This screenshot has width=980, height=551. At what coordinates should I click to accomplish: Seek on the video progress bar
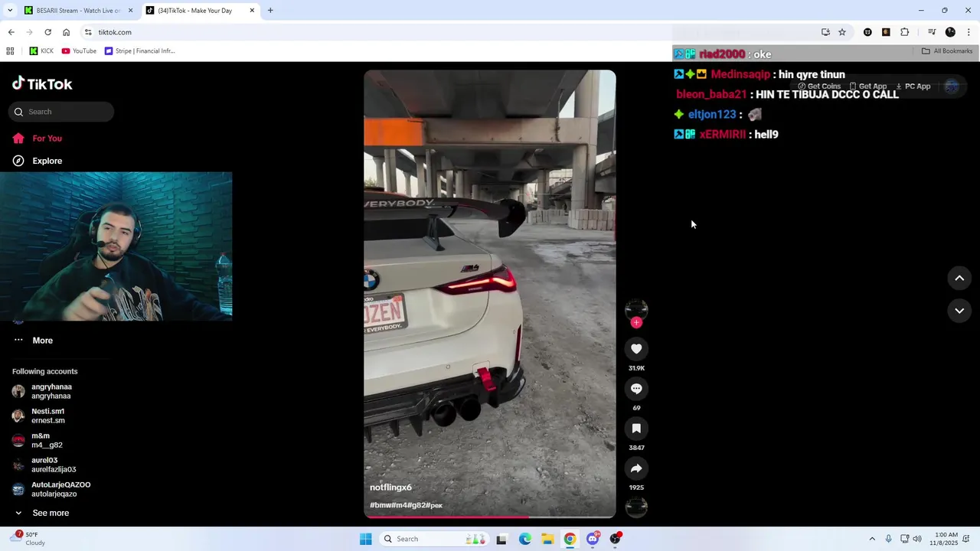tap(490, 517)
